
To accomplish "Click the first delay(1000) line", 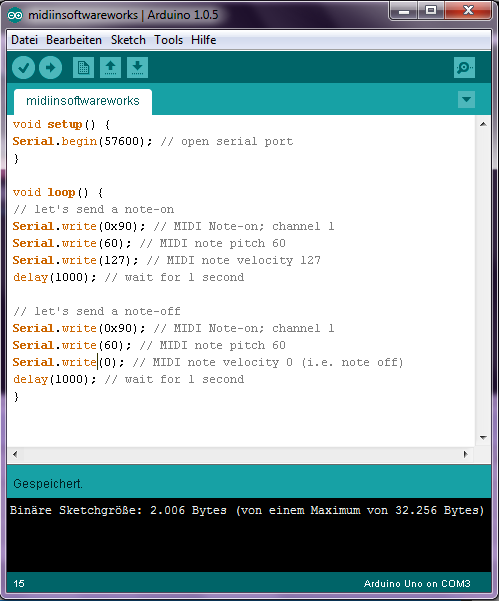I will (x=128, y=278).
